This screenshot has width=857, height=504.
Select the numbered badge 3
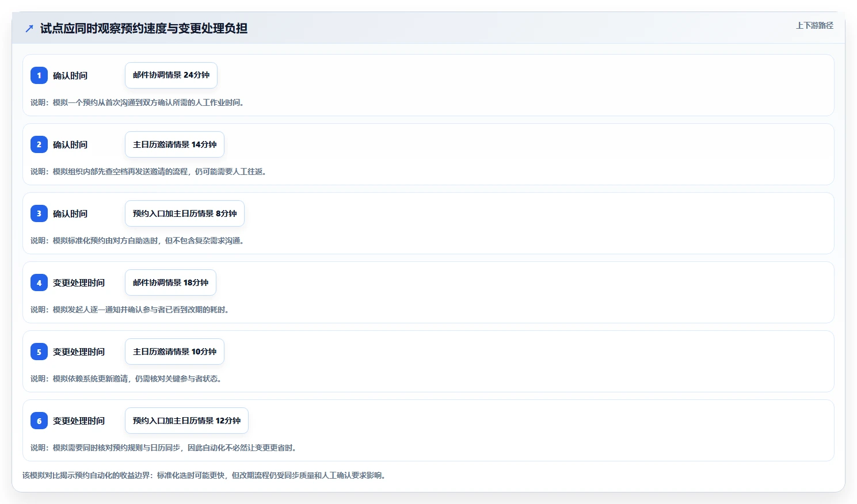(x=39, y=213)
